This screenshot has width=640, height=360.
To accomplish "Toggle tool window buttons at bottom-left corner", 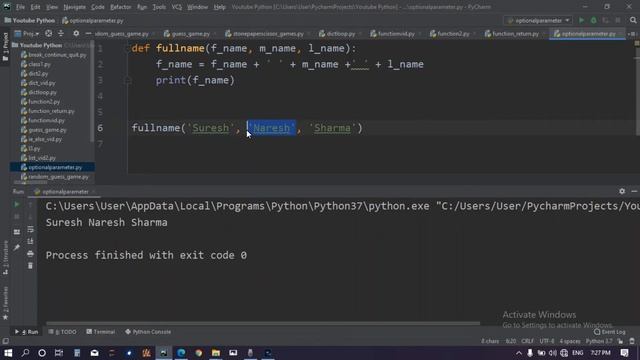I will pos(5,341).
